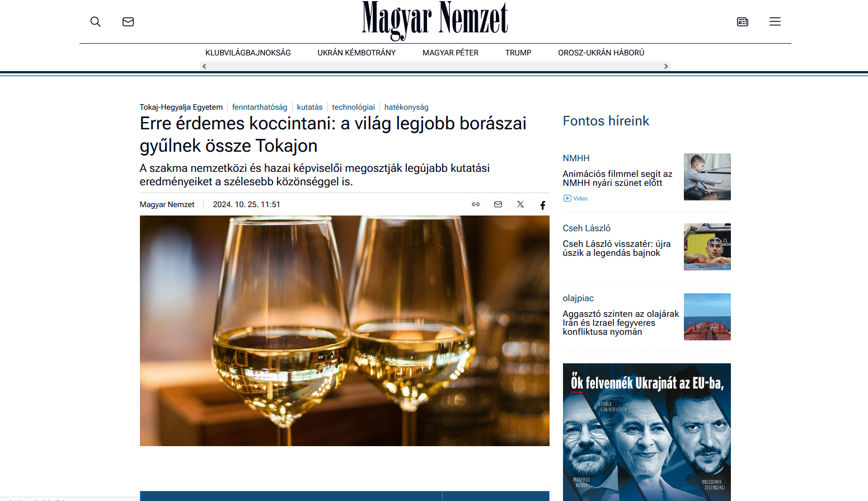Open the MAGYAR PÉTER topic

[x=451, y=53]
